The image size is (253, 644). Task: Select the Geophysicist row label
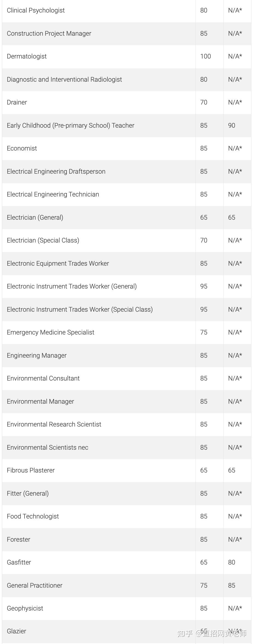click(25, 608)
